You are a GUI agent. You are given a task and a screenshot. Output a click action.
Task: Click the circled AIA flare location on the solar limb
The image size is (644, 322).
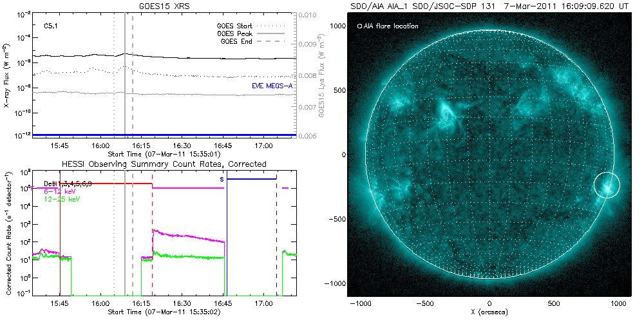pyautogui.click(x=607, y=185)
